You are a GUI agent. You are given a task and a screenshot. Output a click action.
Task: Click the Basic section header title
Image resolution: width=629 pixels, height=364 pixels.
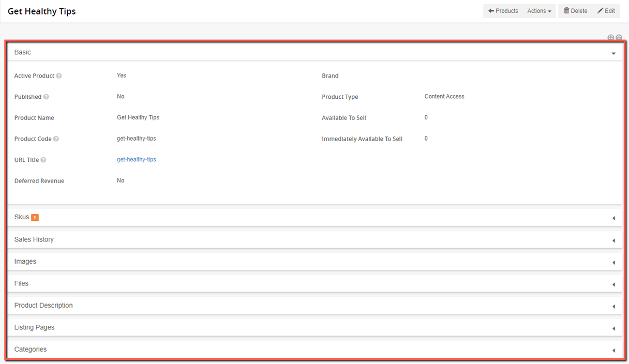point(23,52)
